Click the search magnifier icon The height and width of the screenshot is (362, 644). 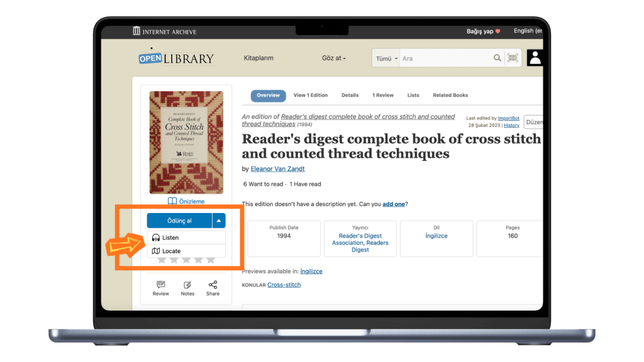(497, 58)
